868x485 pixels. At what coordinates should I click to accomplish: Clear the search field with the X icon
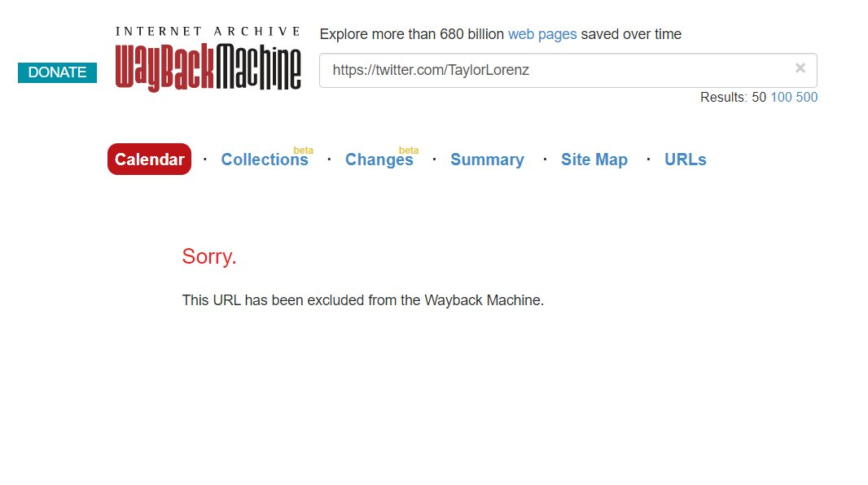pyautogui.click(x=800, y=68)
